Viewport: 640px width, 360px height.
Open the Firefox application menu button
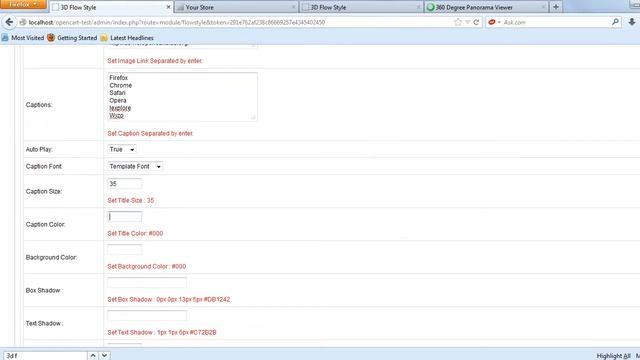[x=23, y=4]
